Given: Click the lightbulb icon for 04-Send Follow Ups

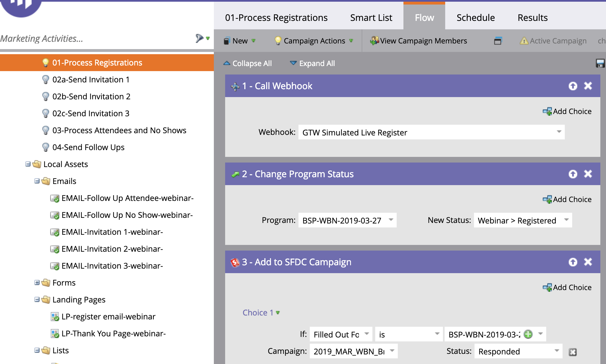Looking at the screenshot, I should point(46,147).
